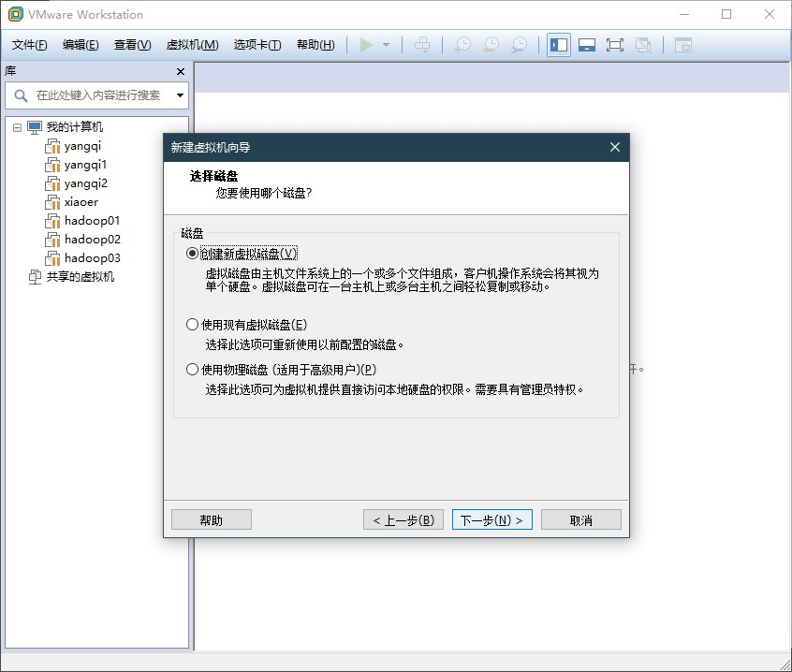The width and height of the screenshot is (792, 672).
Task: Click the 我的计算机 monitor icon
Action: 35,127
